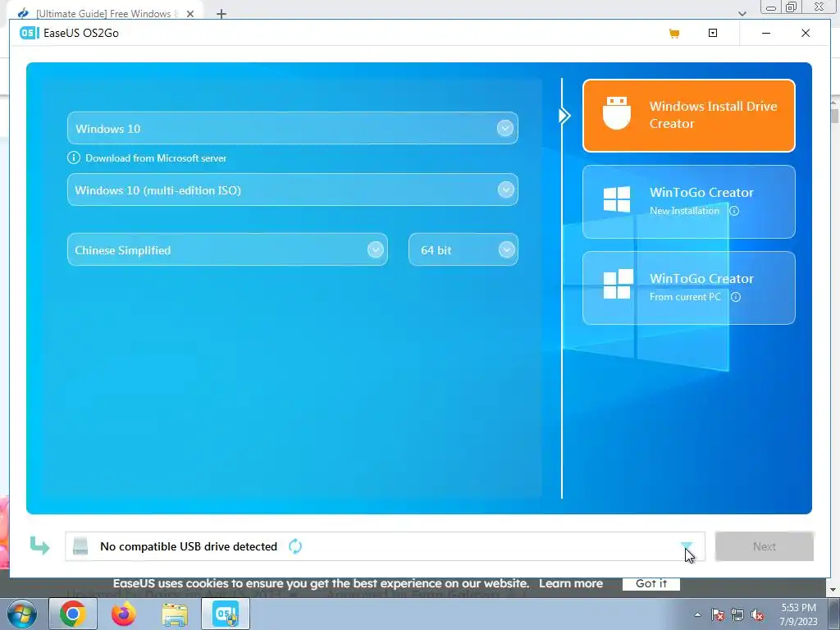Select WinToGo Creator From current PC mode

coord(689,288)
